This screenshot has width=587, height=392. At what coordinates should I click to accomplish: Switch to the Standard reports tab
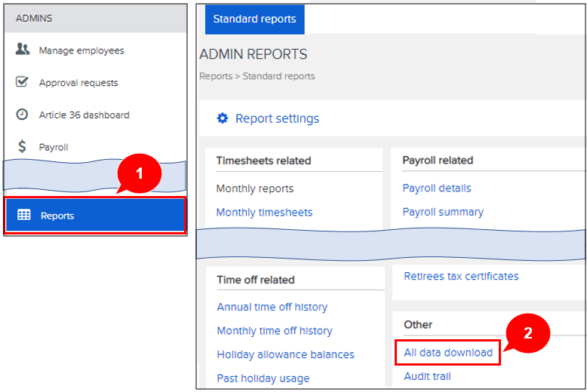click(254, 19)
